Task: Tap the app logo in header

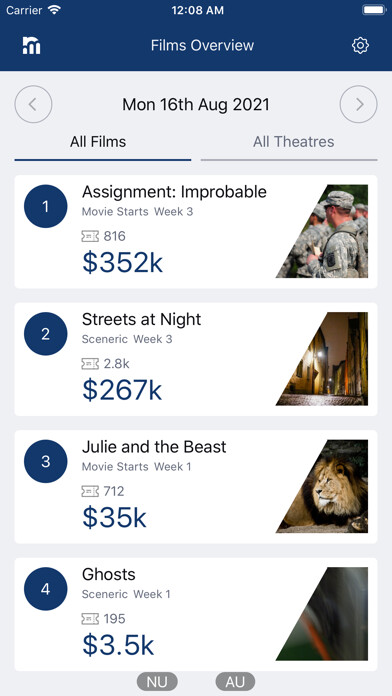Action: tap(32, 45)
